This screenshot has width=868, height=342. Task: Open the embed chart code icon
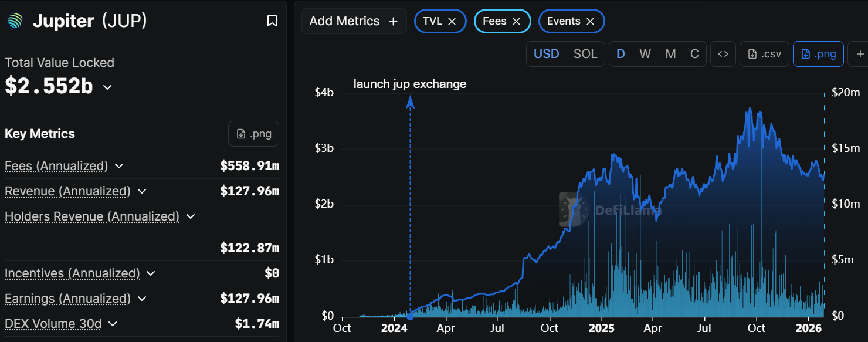[x=723, y=54]
